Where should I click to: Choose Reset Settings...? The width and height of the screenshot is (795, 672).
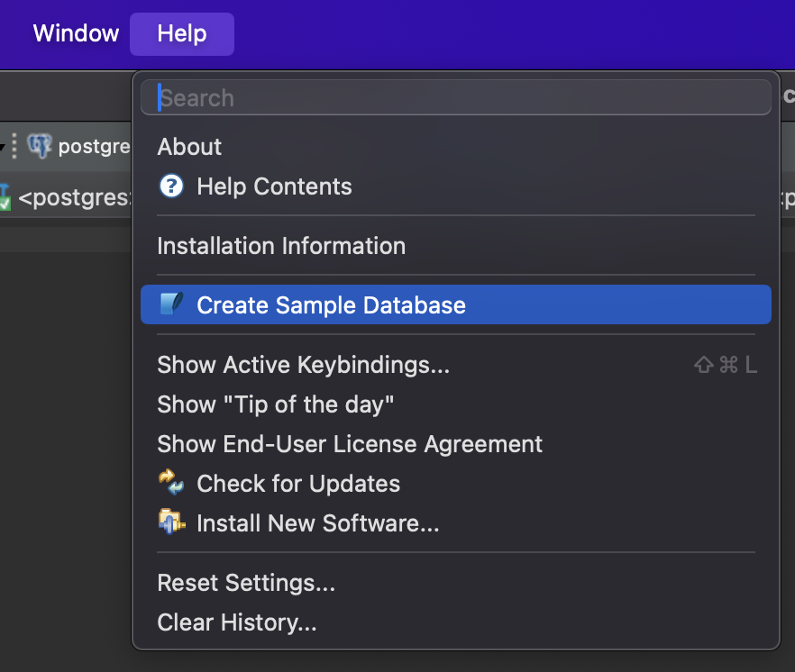pos(456,583)
